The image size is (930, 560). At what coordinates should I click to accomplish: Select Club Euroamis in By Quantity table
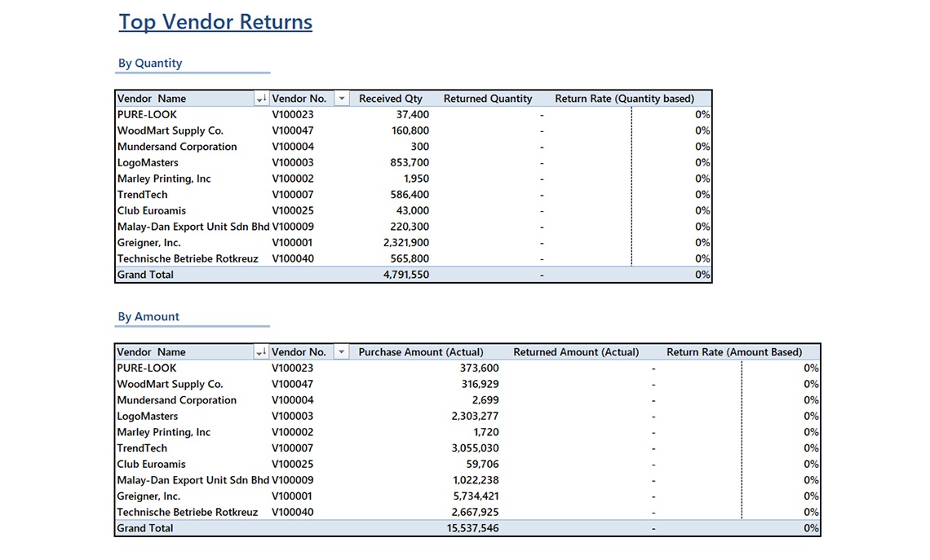click(151, 211)
